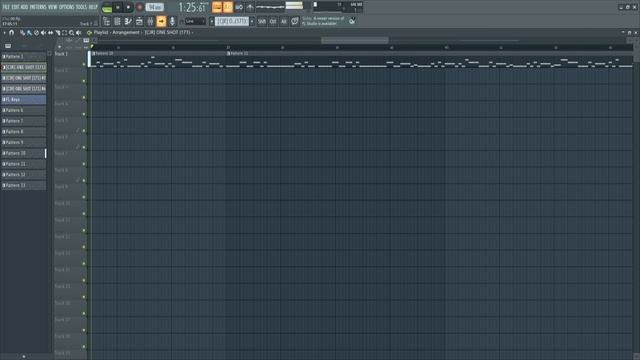The height and width of the screenshot is (360, 640).
Task: Select Pattern 1 in picker list
Action: (24, 56)
